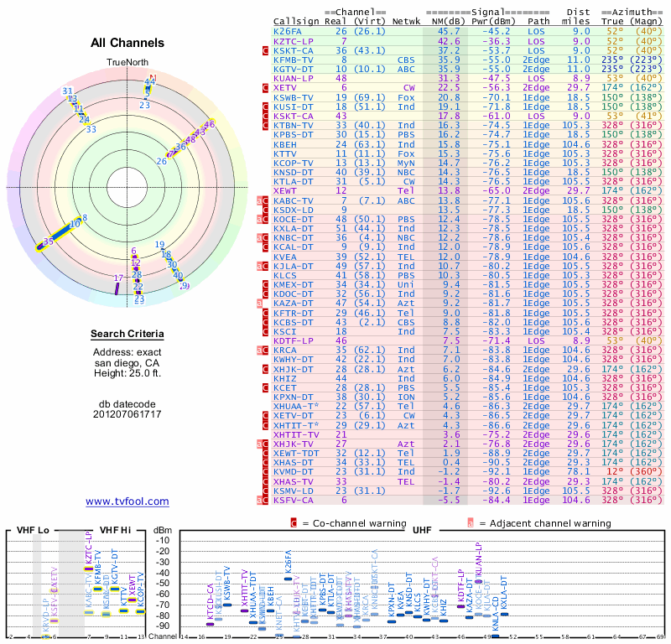
Task: Open the www.tvfool.com link
Action: tap(127, 501)
